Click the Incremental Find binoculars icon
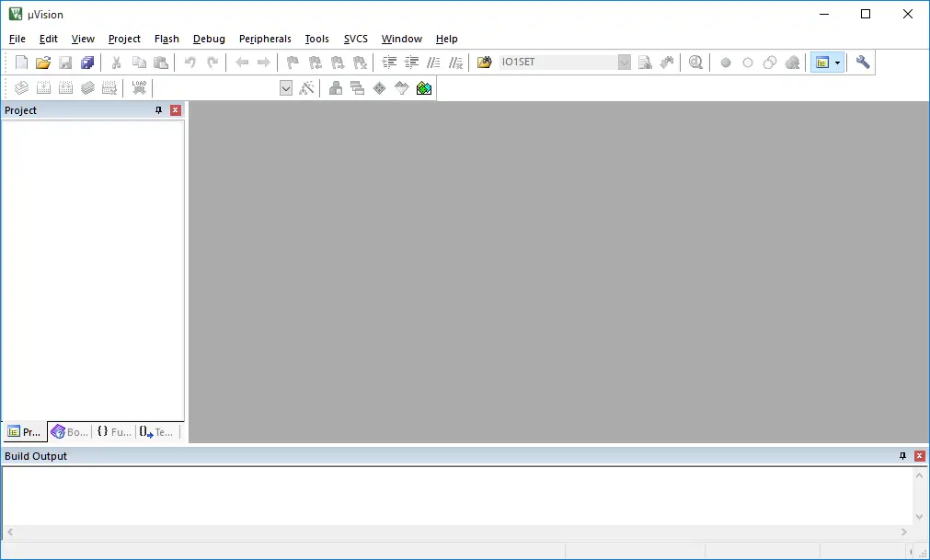Viewport: 930px width, 560px height. 667,63
